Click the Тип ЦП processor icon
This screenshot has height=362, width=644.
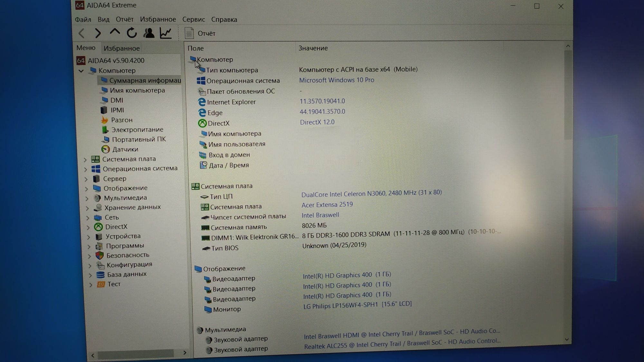pyautogui.click(x=204, y=197)
